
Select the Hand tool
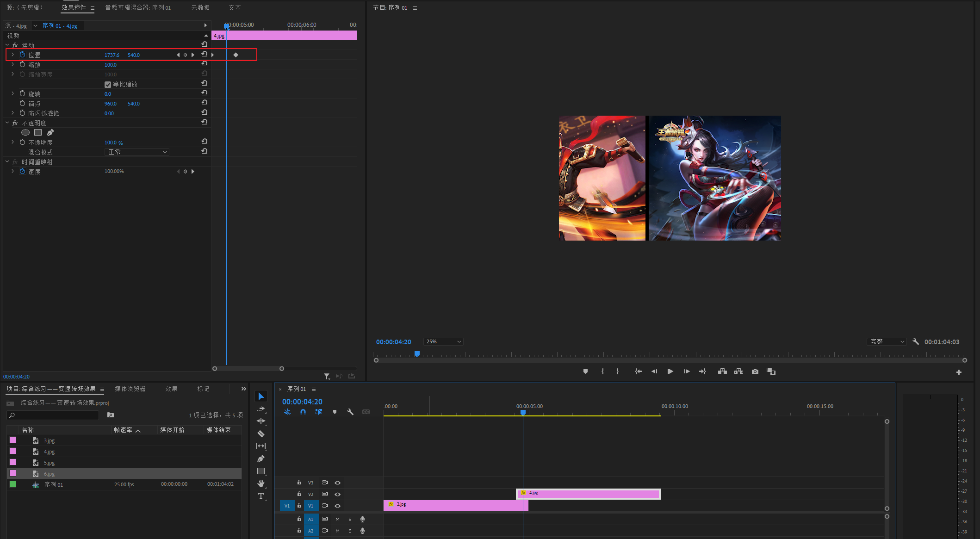click(x=261, y=483)
